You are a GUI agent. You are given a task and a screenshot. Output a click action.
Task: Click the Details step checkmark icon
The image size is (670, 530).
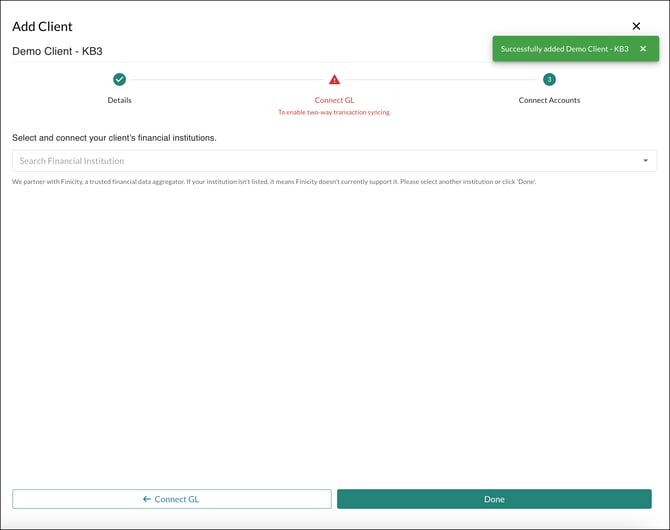click(120, 80)
